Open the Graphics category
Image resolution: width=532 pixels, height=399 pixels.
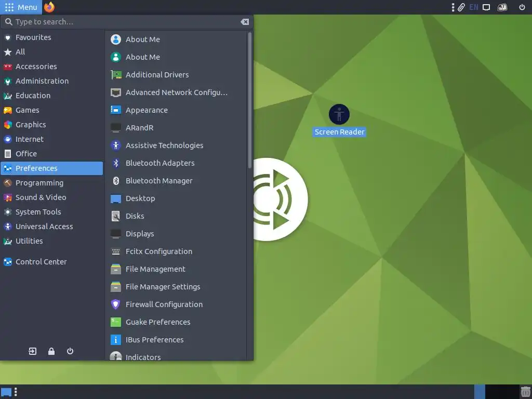click(52, 125)
